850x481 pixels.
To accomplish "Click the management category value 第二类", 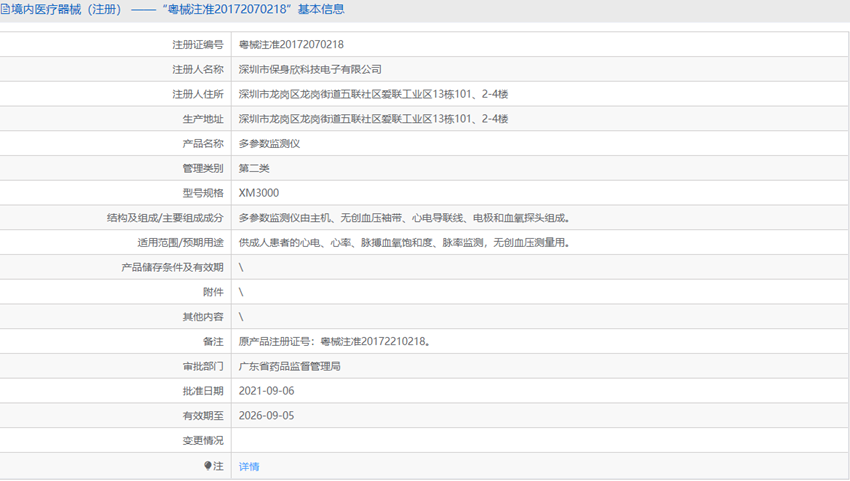I will 254,168.
